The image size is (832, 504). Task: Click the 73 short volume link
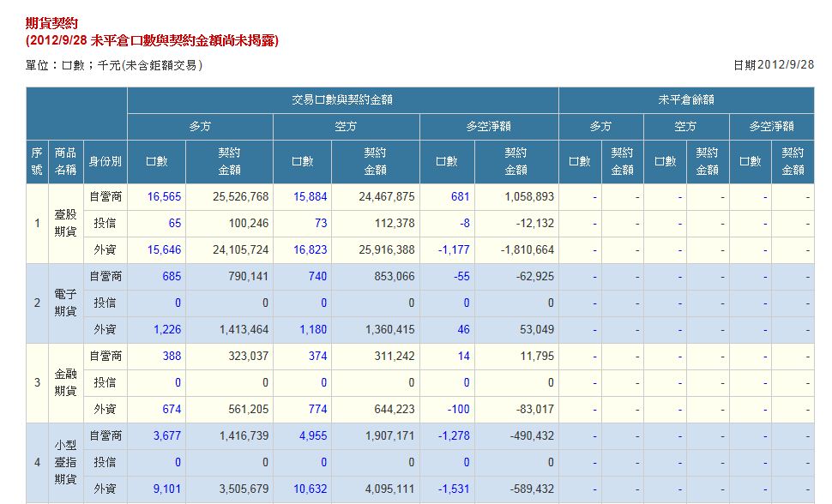(x=321, y=224)
